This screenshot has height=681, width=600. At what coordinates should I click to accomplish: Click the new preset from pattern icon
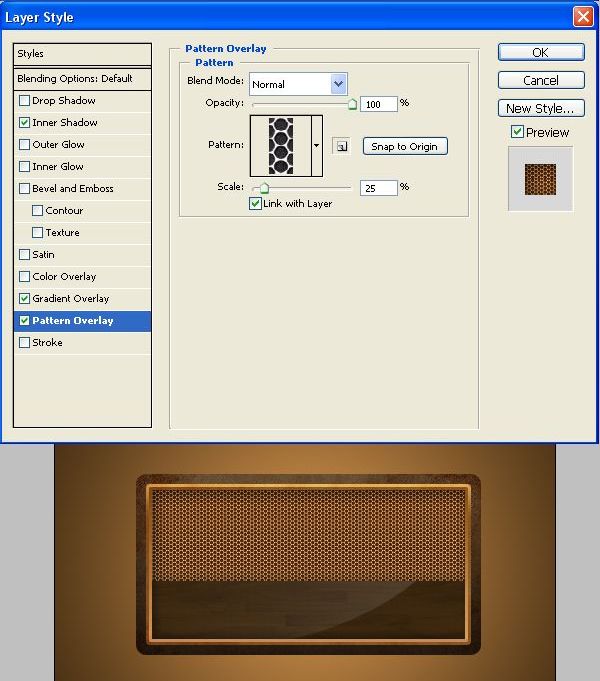click(x=342, y=146)
